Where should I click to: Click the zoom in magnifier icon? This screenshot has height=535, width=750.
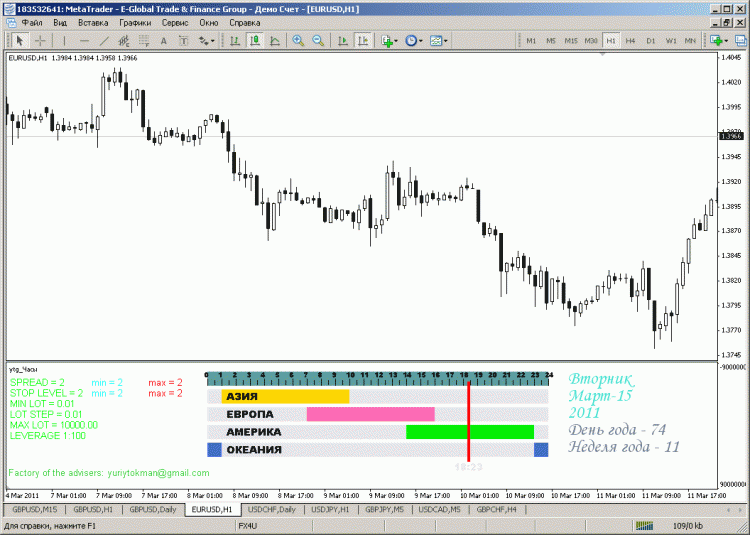click(x=298, y=41)
